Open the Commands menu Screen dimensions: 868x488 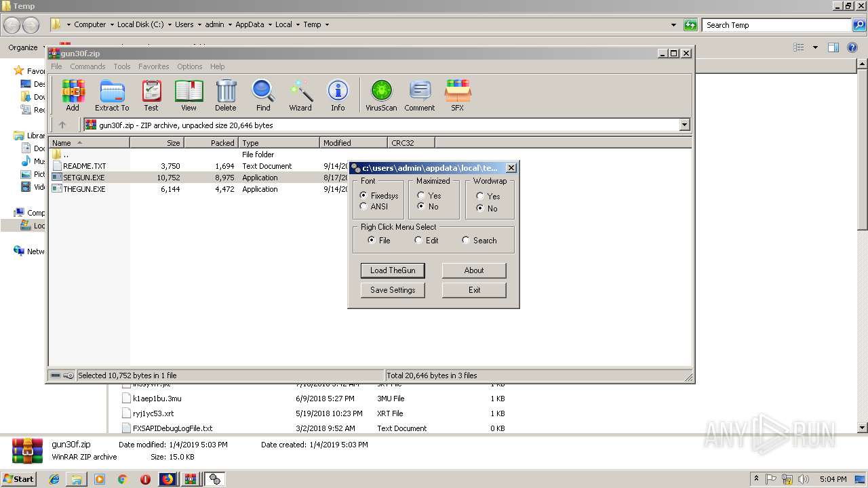pyautogui.click(x=87, y=66)
